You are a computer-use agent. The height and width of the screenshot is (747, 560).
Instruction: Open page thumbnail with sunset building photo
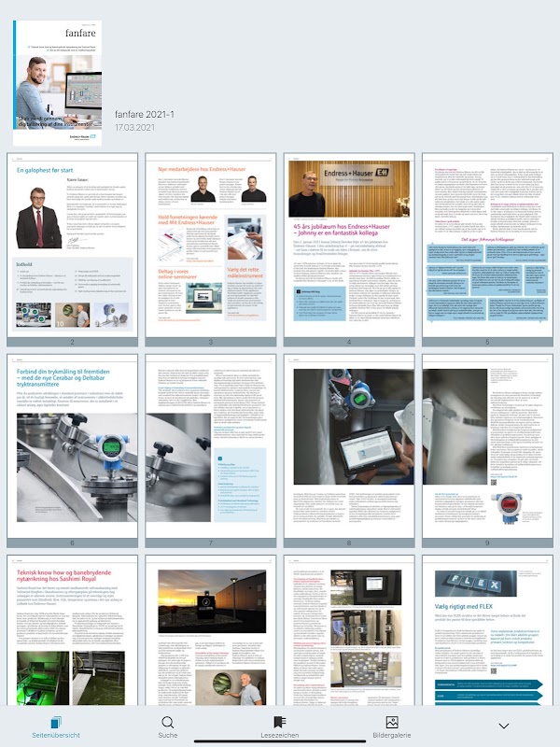tap(211, 630)
